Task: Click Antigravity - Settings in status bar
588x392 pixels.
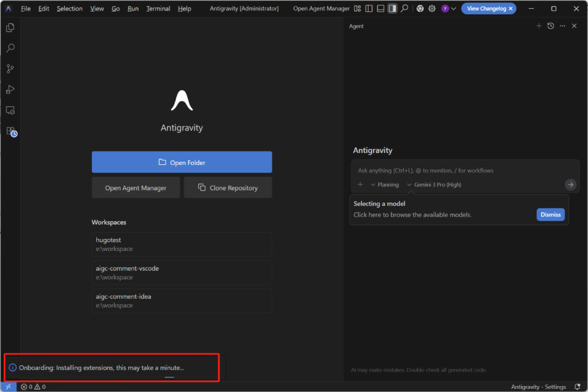Action: pyautogui.click(x=538, y=387)
